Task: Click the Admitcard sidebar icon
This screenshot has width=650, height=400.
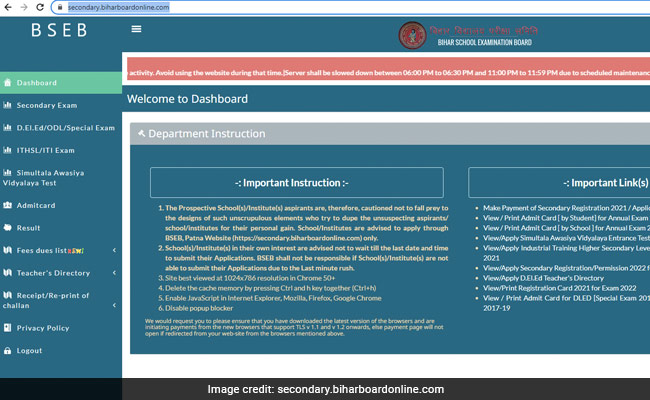Action: (x=8, y=205)
